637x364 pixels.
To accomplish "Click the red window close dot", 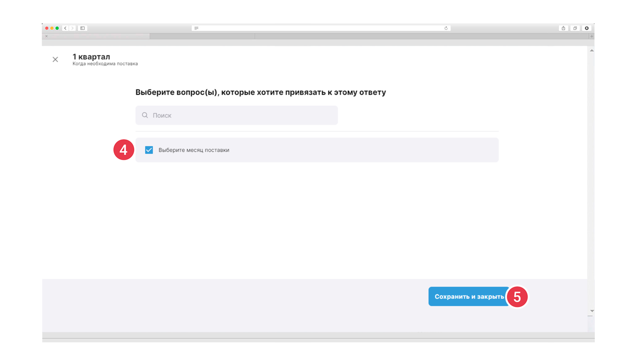I will (47, 28).
